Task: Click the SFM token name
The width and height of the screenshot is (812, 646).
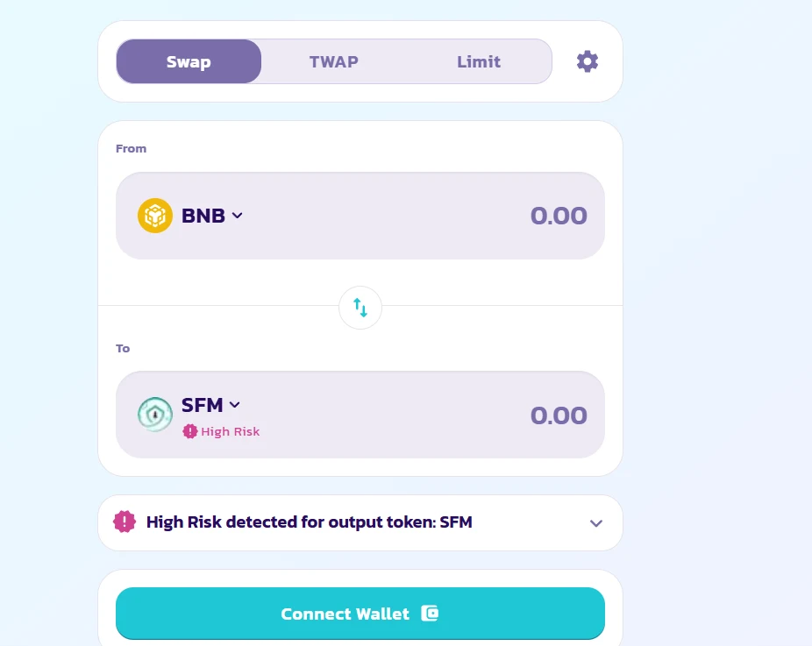Action: (x=202, y=405)
